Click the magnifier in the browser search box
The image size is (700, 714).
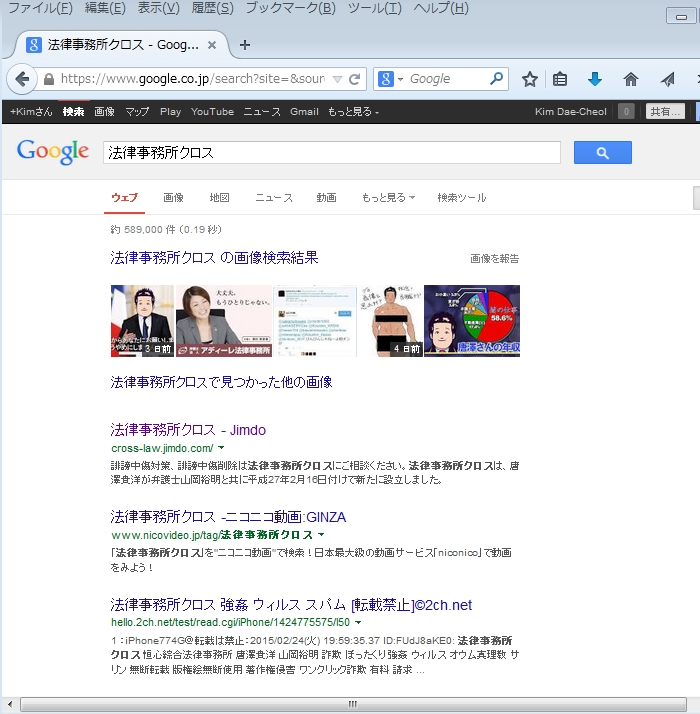496,79
